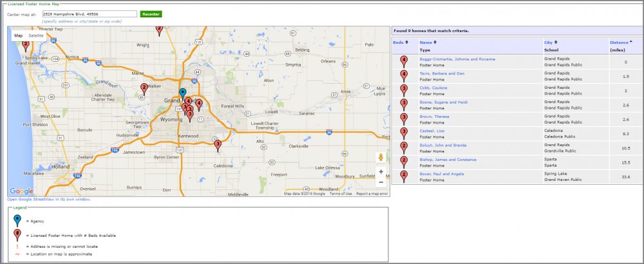
Task: Open Boxer, Paul and Angela link
Action: [x=442, y=174]
